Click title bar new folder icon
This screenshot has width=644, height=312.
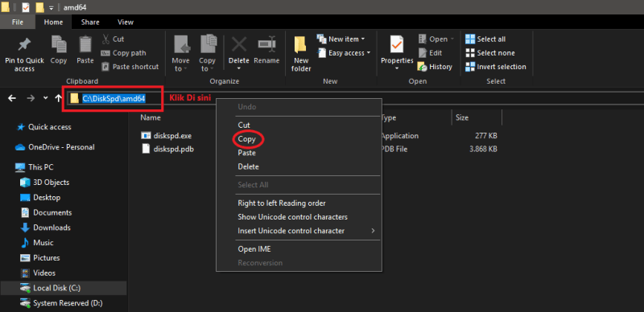[x=39, y=7]
